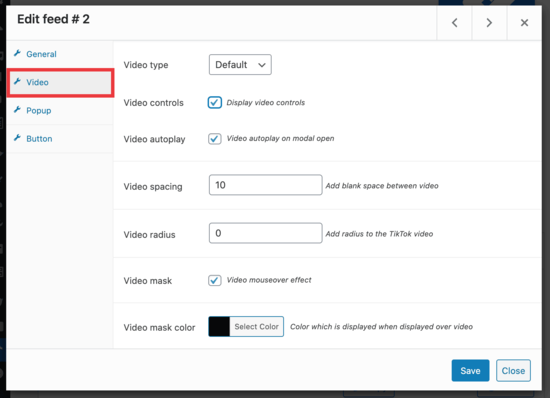Click the Close button at bottom
The width and height of the screenshot is (550, 398).
[x=513, y=371]
